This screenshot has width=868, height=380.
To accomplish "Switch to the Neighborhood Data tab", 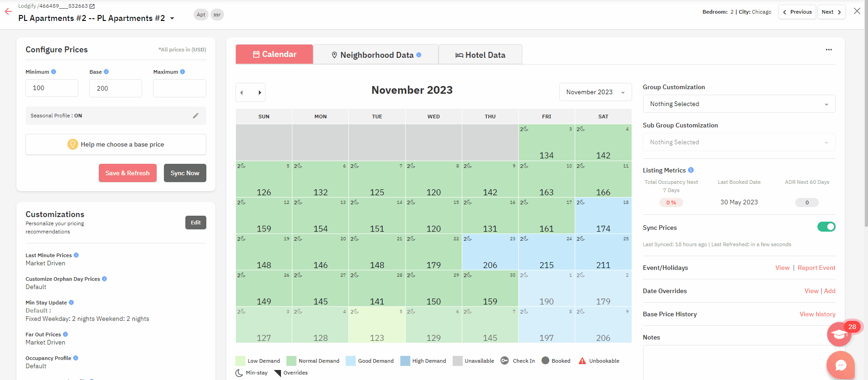I will pos(376,55).
